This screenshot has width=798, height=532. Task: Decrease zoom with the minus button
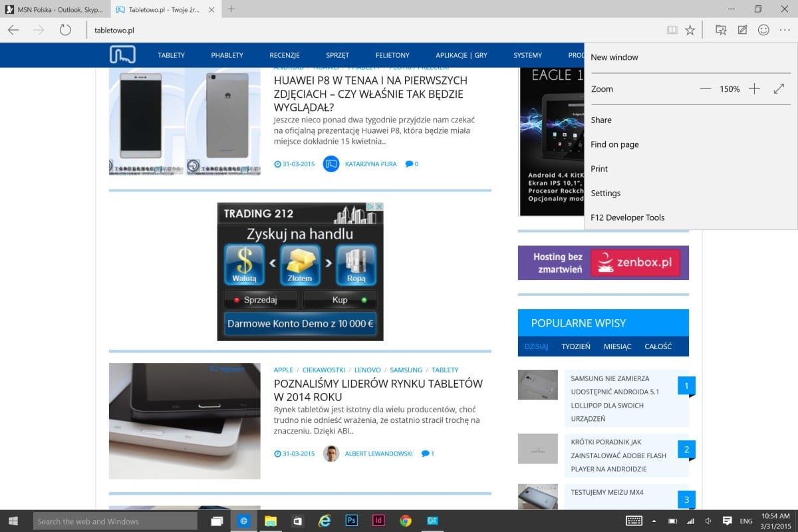(x=706, y=89)
